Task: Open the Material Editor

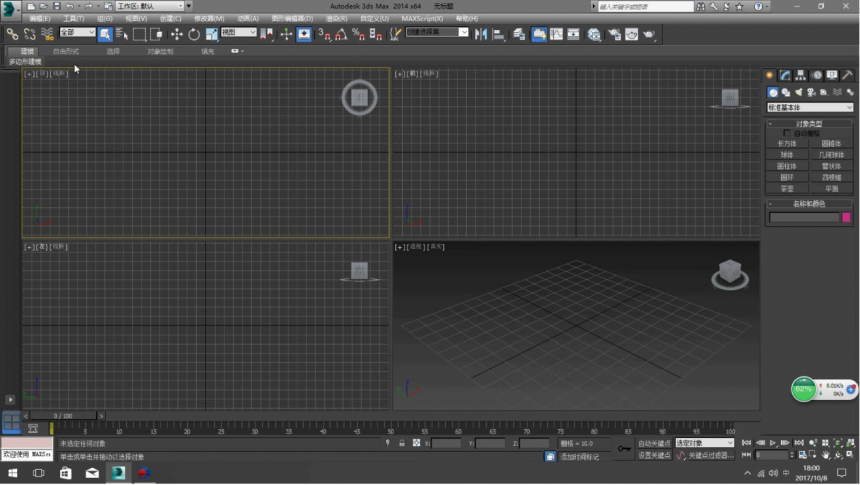Action: tap(594, 34)
